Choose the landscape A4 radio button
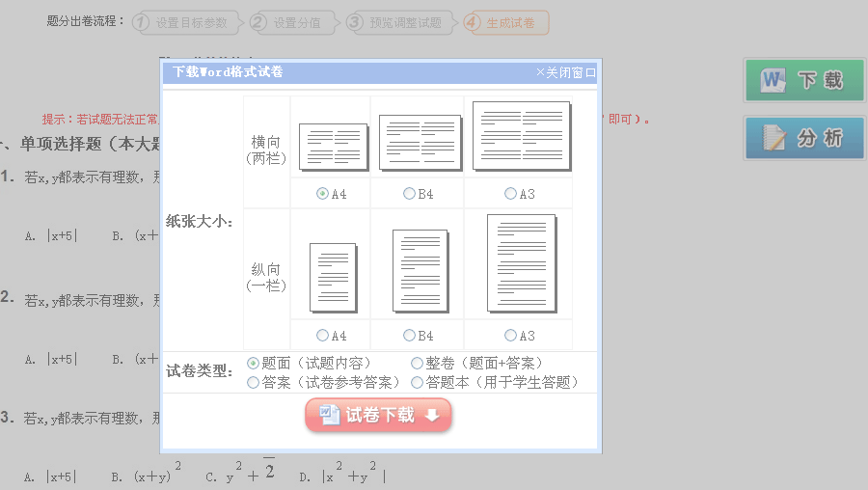Screen dimensions: 868x490 click(x=323, y=194)
